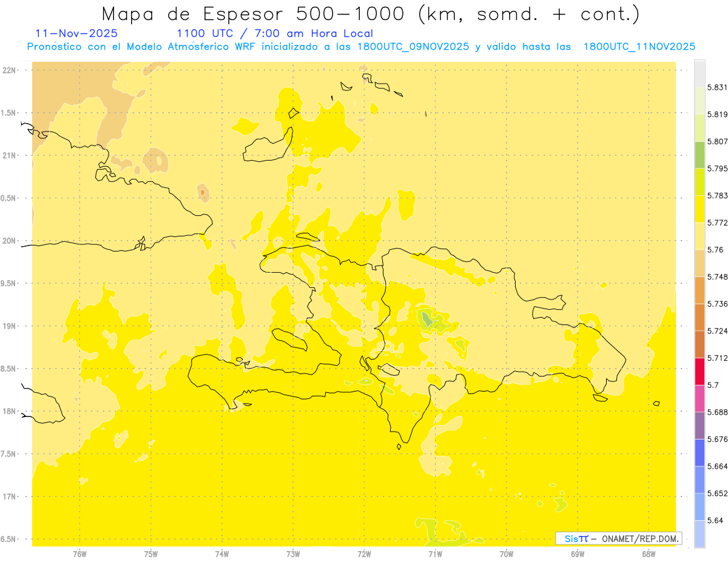Screen dimensions: 728x562
Task: Click the longitude label '73W'
Action: click(x=293, y=554)
